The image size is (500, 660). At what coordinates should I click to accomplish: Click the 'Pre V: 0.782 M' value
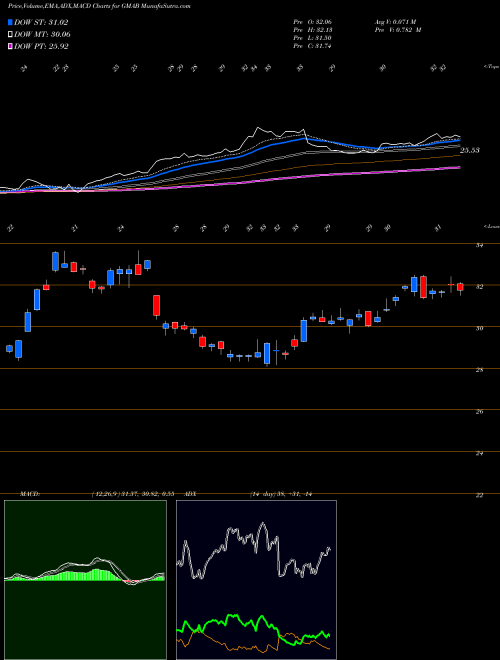click(x=397, y=30)
